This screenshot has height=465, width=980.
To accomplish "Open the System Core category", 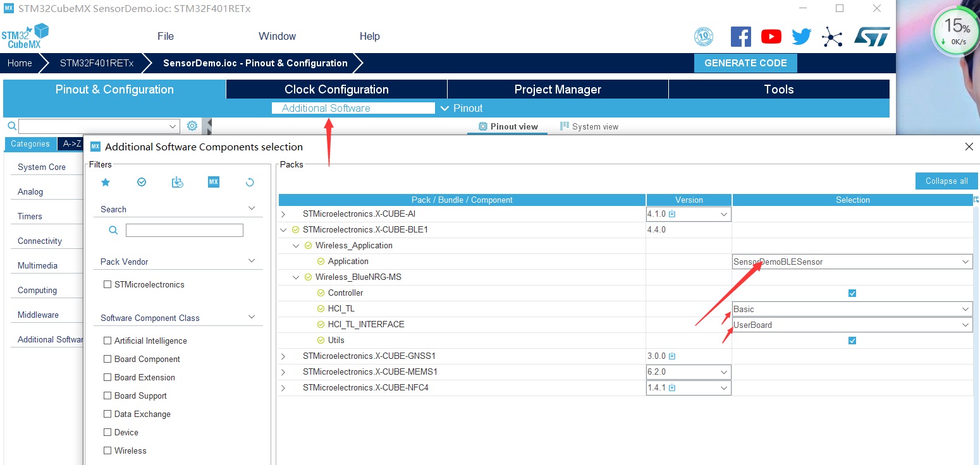I will pyautogui.click(x=42, y=167).
